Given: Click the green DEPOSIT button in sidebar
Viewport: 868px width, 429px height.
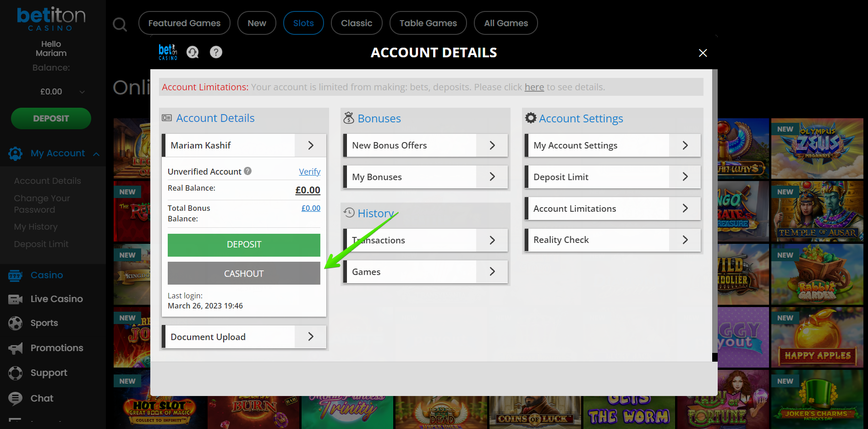Looking at the screenshot, I should click(x=51, y=118).
